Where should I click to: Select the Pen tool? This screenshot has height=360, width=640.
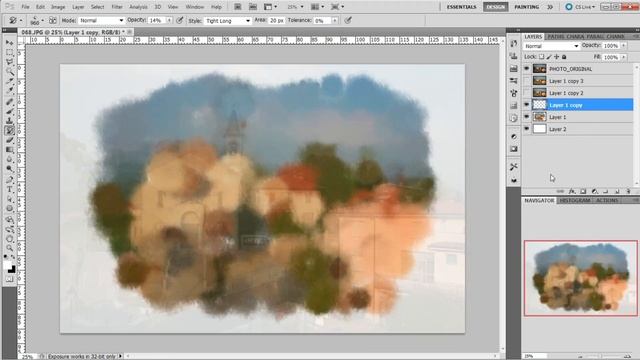[10, 180]
